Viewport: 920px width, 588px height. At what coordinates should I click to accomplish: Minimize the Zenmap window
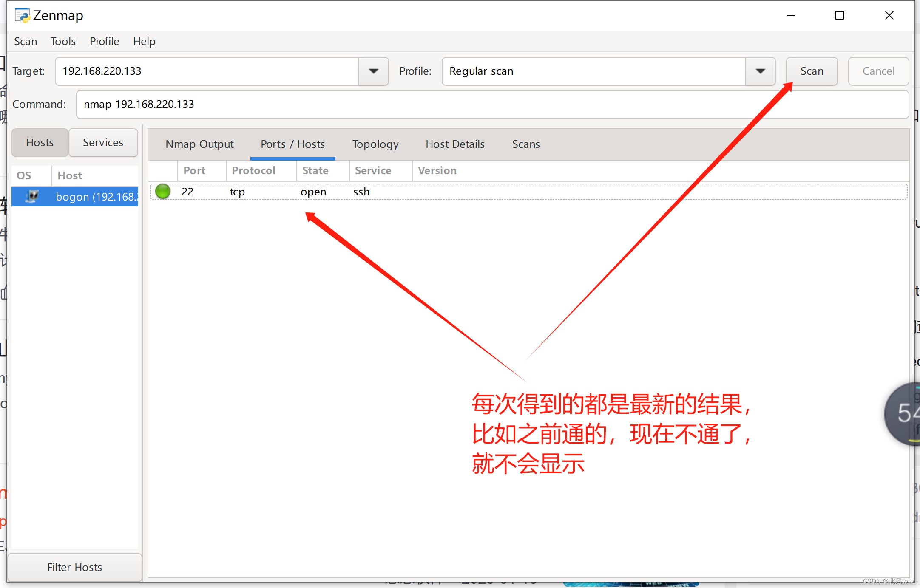coord(791,15)
